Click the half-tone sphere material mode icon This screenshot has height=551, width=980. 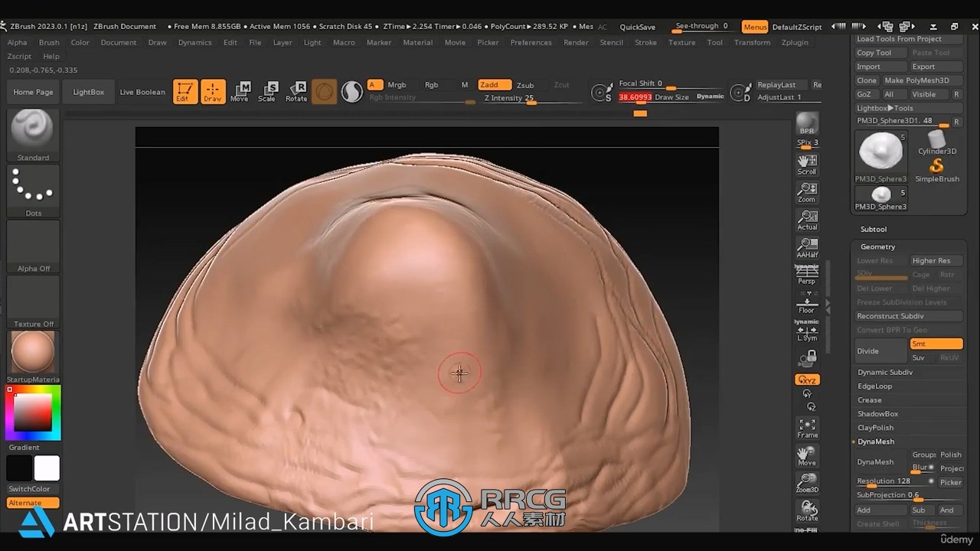pos(351,92)
